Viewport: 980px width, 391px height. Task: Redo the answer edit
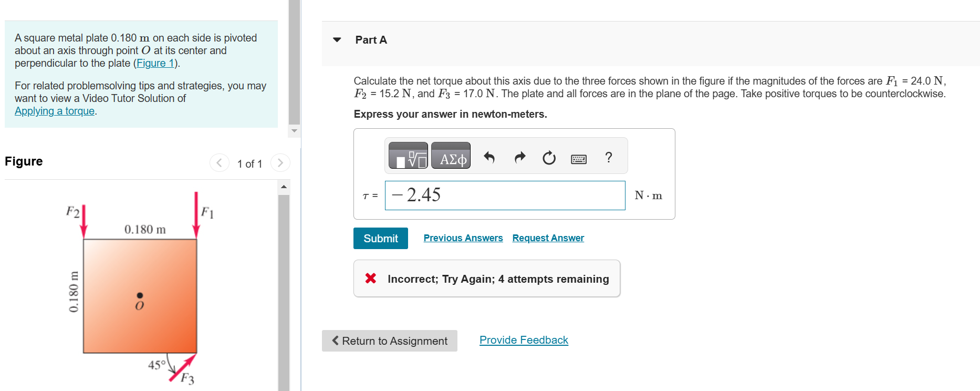(519, 157)
